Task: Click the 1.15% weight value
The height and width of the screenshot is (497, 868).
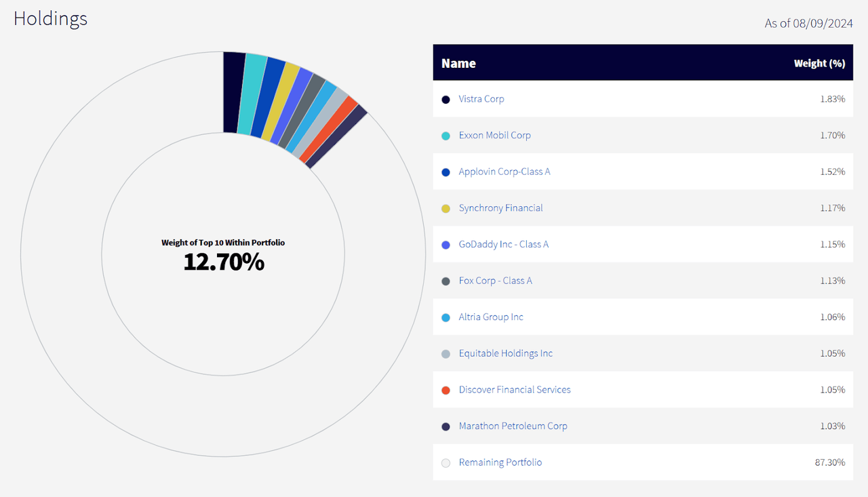Action: click(x=832, y=244)
